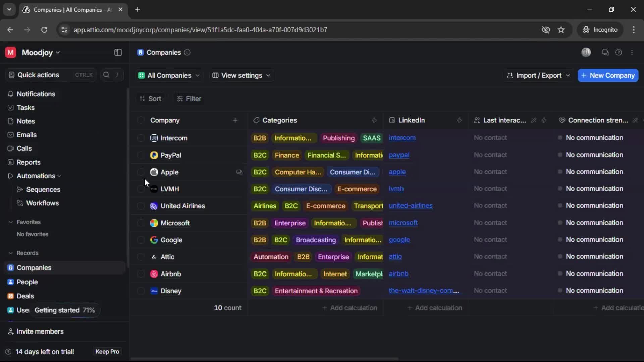Collapse the sidebar with the panel icon
Viewport: 644px width, 362px height.
118,52
